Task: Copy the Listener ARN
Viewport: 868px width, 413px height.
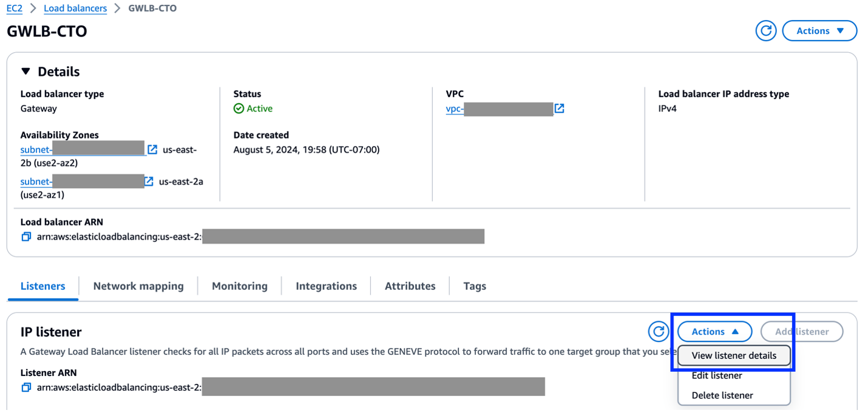Action: [x=26, y=387]
